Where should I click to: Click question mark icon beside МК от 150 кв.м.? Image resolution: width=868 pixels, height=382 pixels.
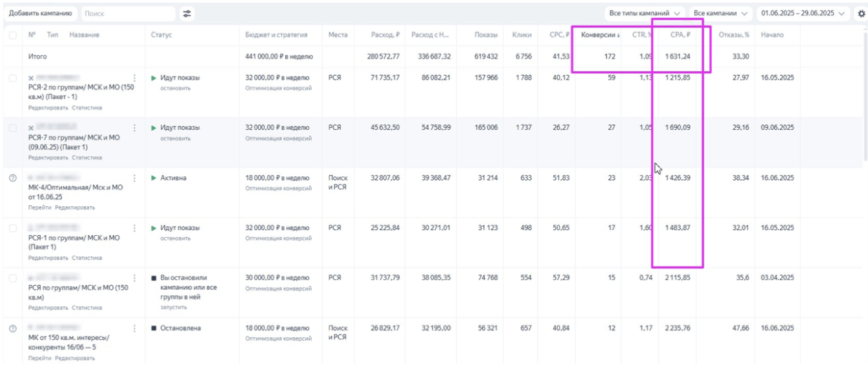13,328
